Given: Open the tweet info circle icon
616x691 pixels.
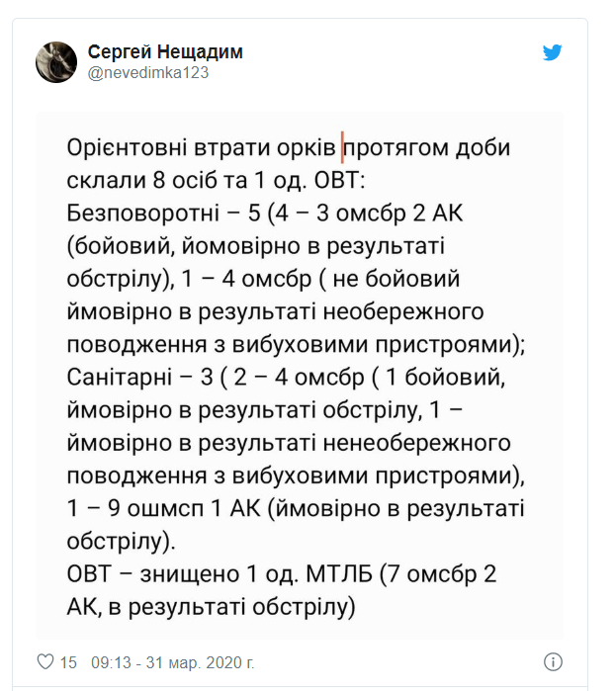Looking at the screenshot, I should [553, 662].
